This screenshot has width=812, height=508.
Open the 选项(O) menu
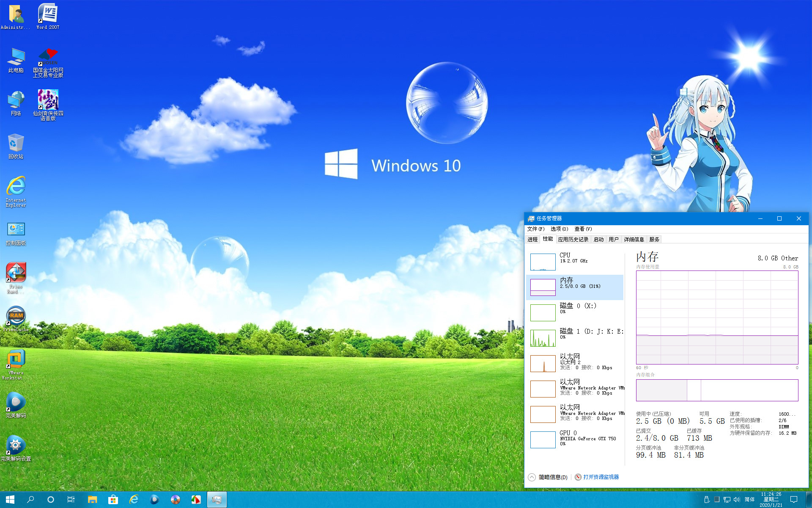tap(559, 229)
